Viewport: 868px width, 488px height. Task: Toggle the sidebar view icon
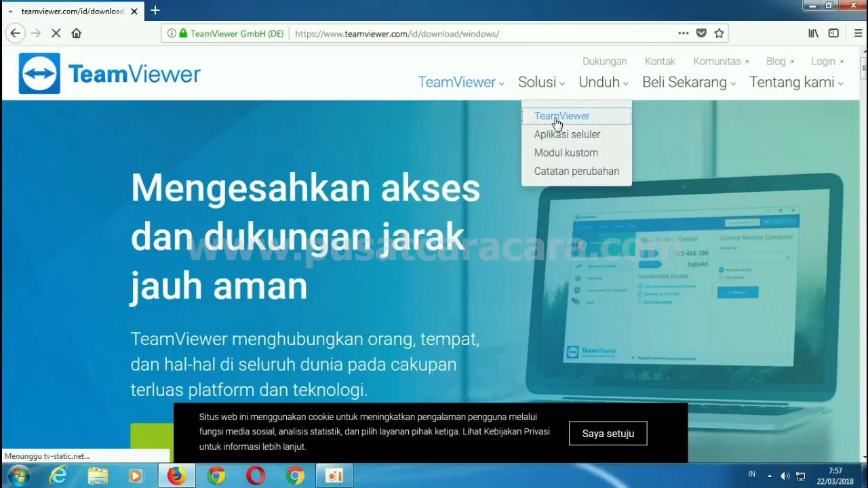pos(833,33)
